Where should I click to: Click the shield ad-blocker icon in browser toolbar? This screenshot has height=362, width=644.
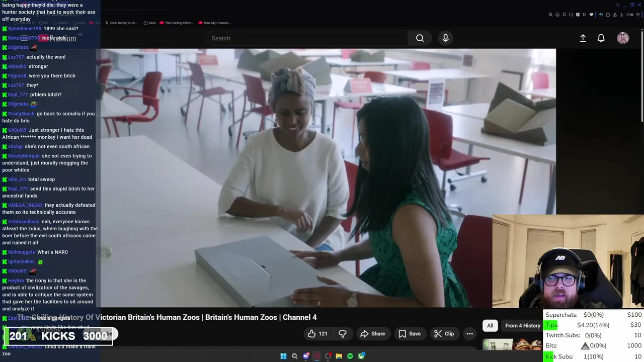578,15
